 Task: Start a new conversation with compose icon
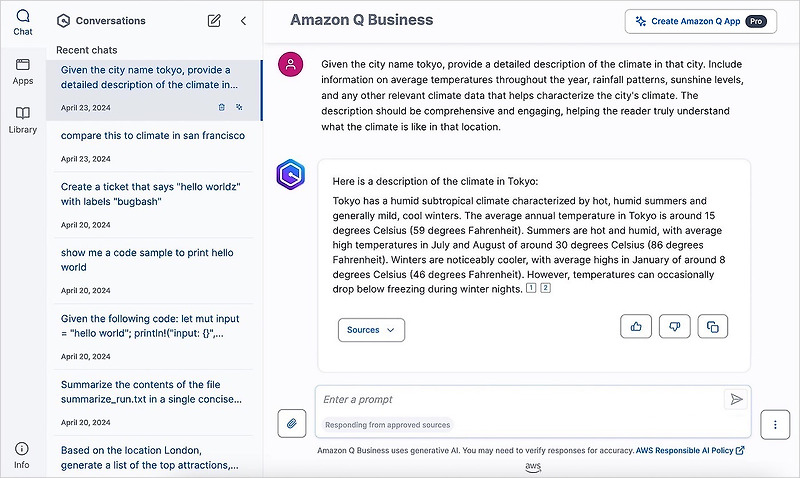click(214, 20)
